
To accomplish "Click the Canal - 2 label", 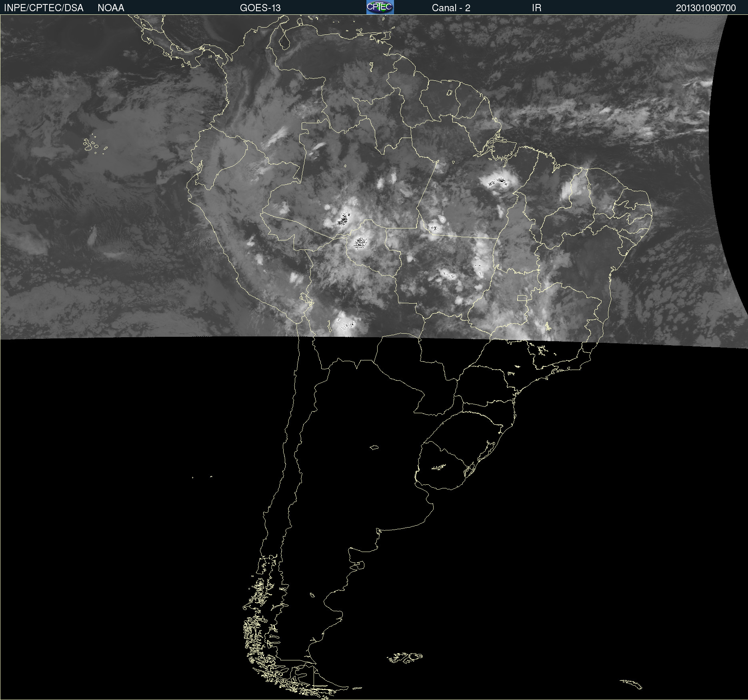I will (x=451, y=8).
